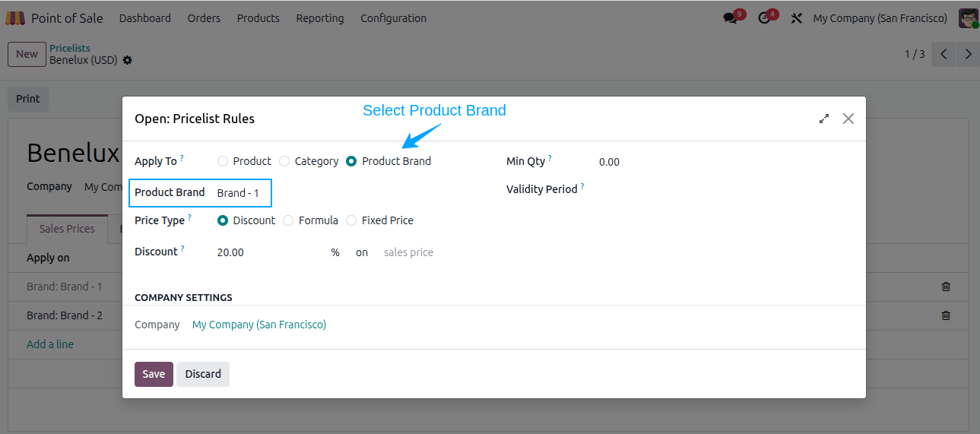Choose the Discount price type
The width and height of the screenshot is (980, 434).
pyautogui.click(x=223, y=220)
